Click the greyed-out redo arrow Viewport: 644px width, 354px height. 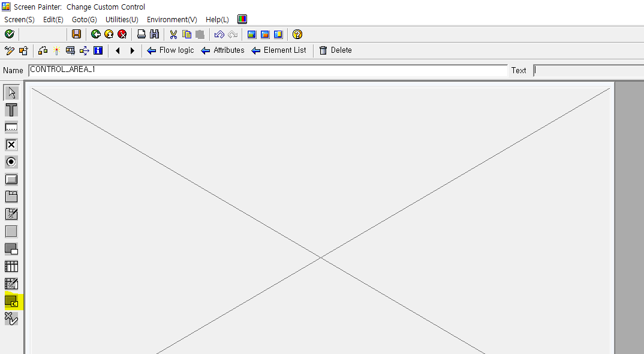[x=233, y=34]
